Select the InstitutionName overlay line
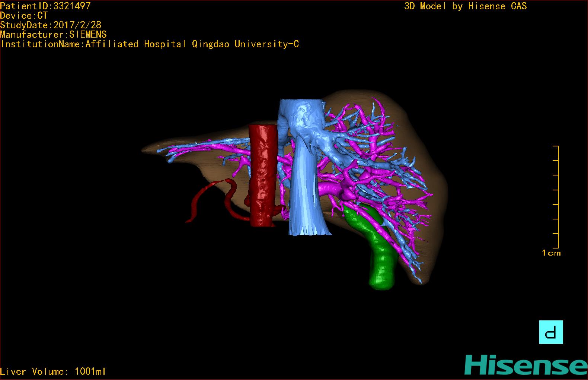The height and width of the screenshot is (380, 588). click(x=150, y=44)
